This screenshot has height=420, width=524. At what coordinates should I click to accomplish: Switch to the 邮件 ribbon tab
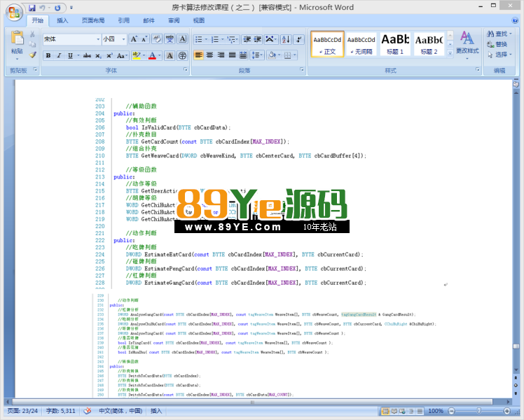149,20
